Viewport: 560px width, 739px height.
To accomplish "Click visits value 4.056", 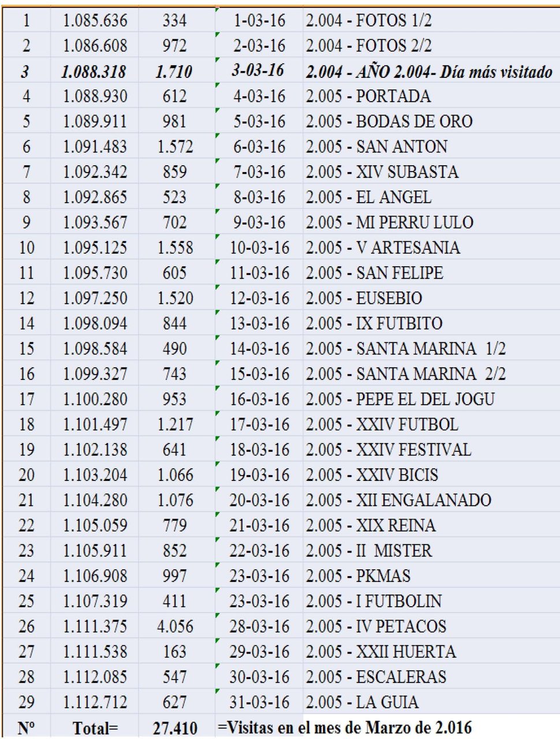I will [176, 626].
